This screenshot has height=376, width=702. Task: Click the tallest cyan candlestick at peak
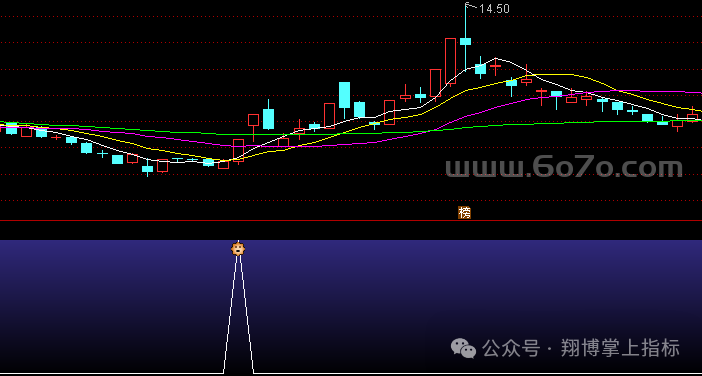click(466, 37)
